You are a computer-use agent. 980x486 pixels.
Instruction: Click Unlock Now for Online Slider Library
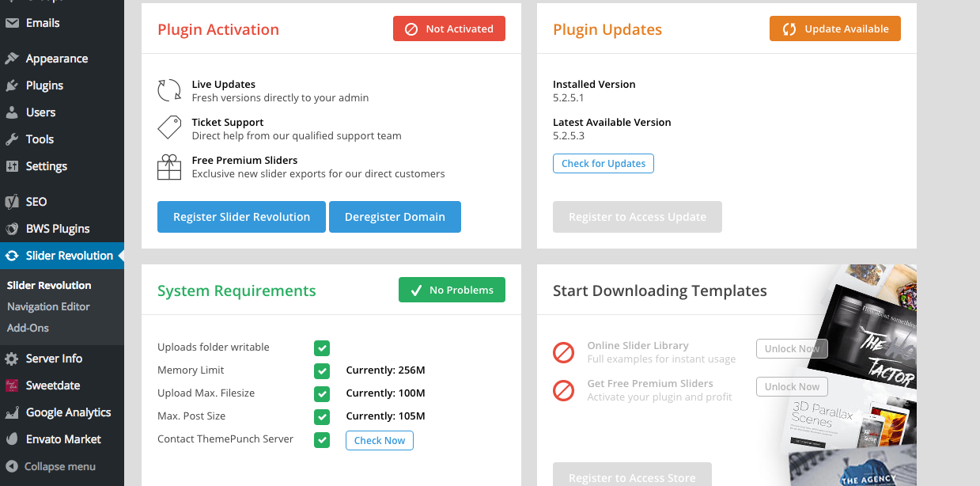click(x=792, y=349)
